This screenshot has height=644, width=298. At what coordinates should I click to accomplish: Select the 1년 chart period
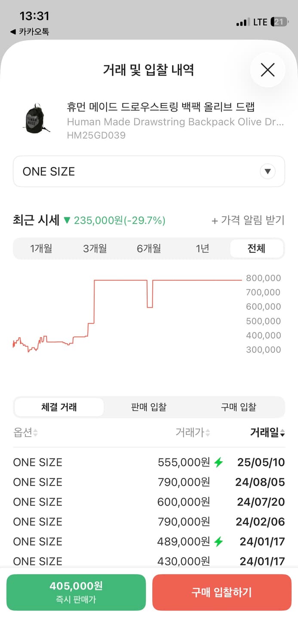[x=202, y=248]
